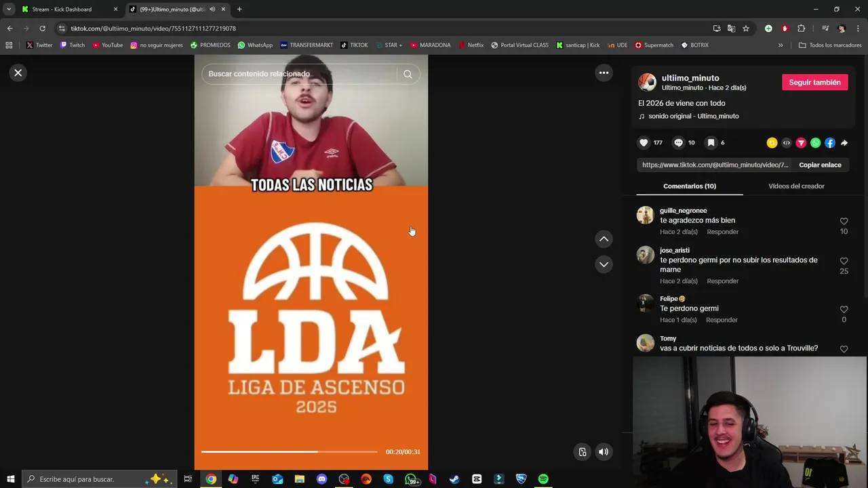
Task: Open a new browser tab
Action: coord(239,9)
